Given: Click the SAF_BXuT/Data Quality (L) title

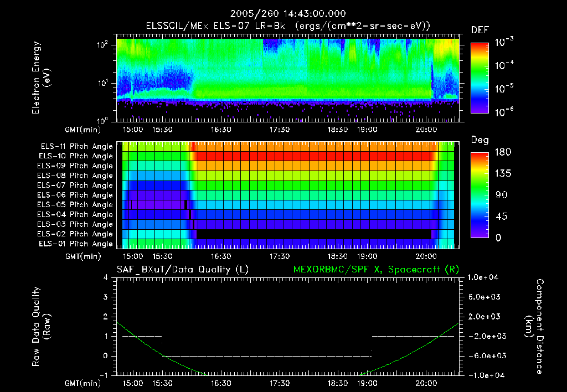Looking at the screenshot, I should 182,269.
